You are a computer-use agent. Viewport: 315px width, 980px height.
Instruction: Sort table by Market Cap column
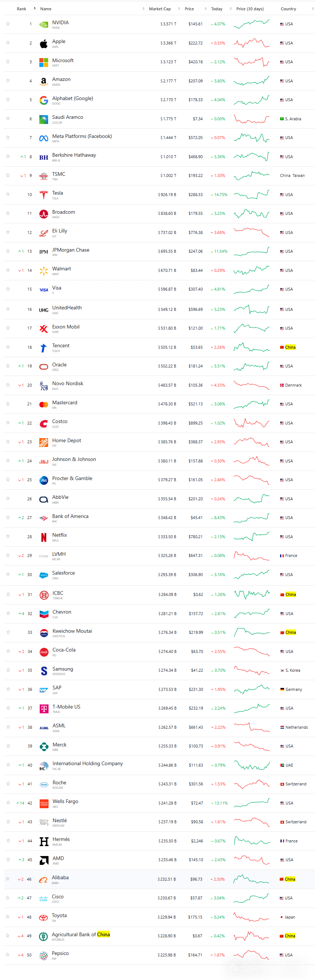pos(160,9)
